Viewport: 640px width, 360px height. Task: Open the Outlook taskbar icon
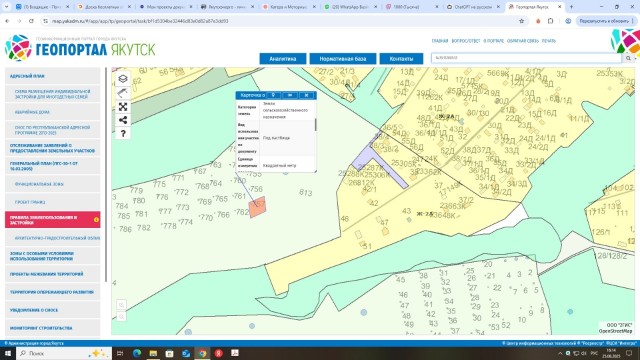(186, 353)
